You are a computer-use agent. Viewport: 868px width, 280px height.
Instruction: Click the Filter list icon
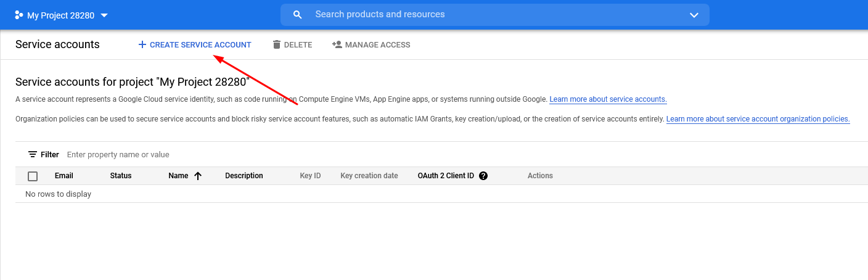pyautogui.click(x=33, y=154)
